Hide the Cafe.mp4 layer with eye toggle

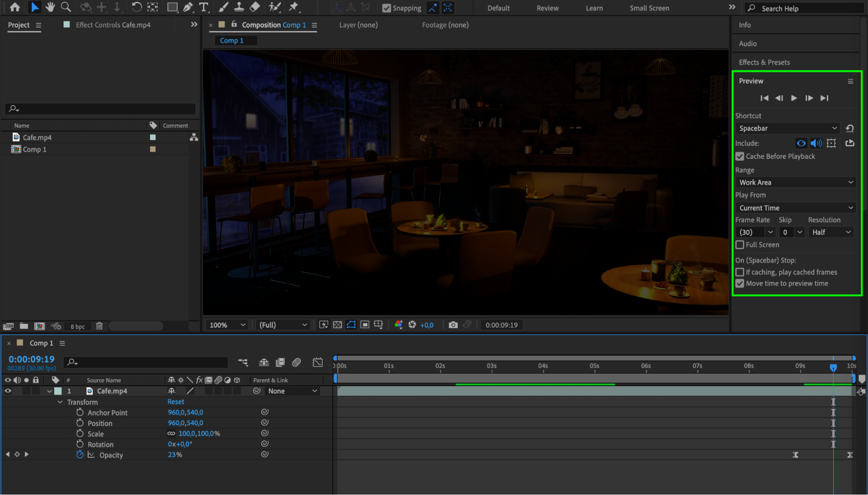coord(8,391)
